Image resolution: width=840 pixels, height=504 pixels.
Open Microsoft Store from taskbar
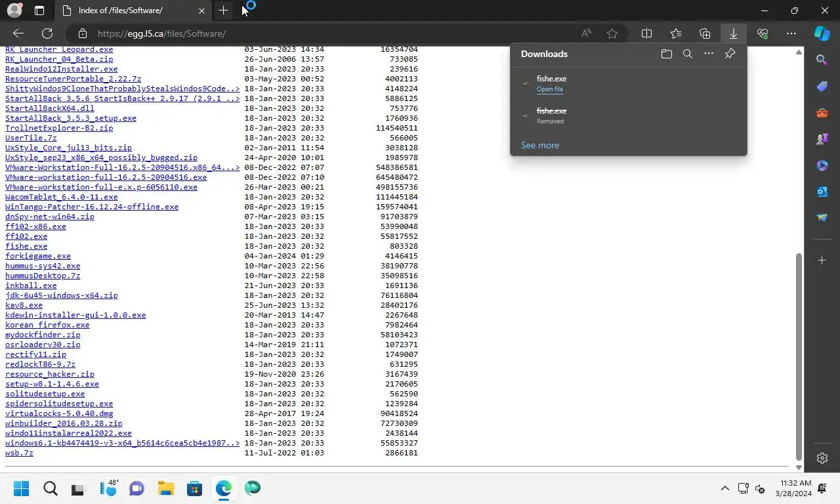(x=194, y=488)
